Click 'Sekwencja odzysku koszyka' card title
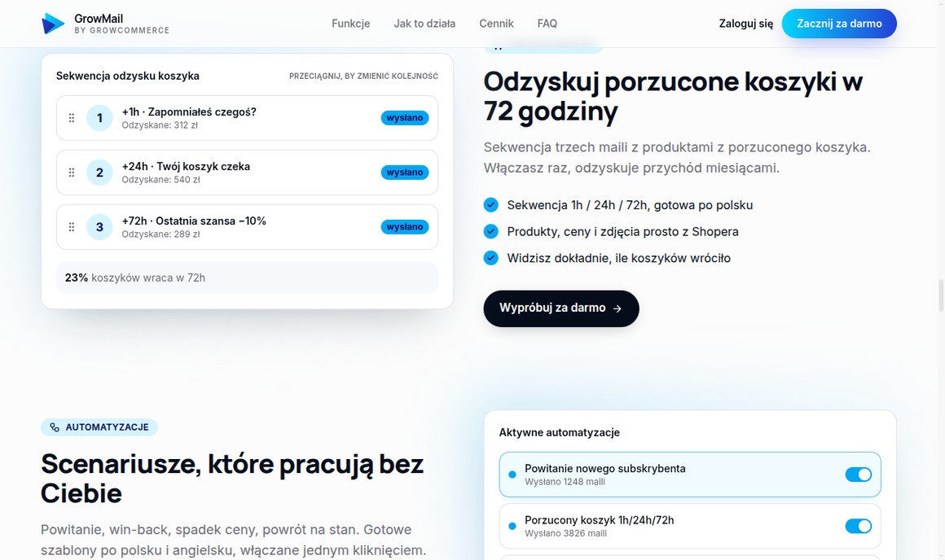 click(x=128, y=76)
